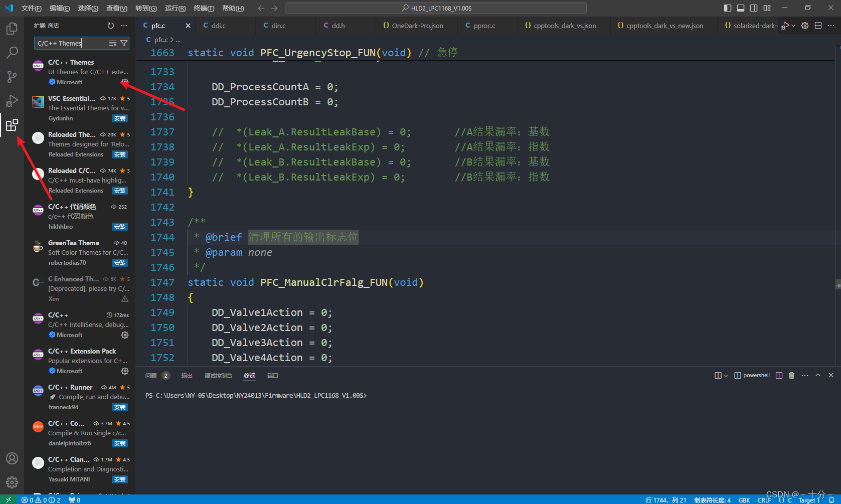
Task: Split the powershell terminal
Action: point(779,375)
